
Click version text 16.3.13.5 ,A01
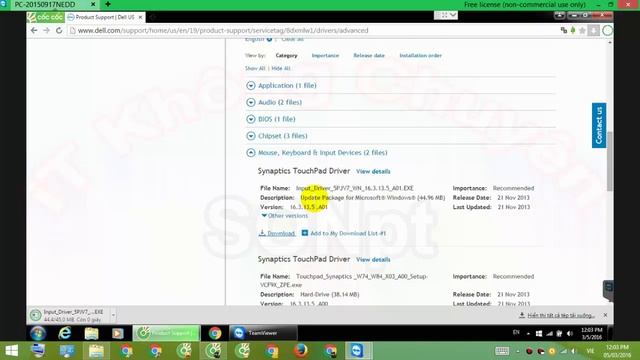pyautogui.click(x=309, y=207)
